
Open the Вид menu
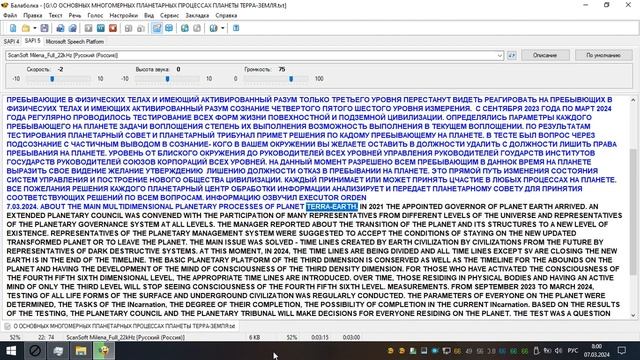pos(149,16)
